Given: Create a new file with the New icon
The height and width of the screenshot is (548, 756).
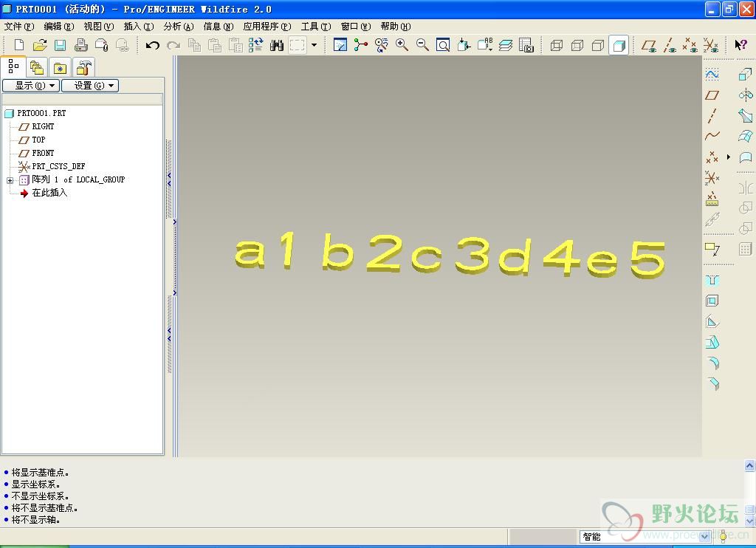Looking at the screenshot, I should [x=19, y=45].
